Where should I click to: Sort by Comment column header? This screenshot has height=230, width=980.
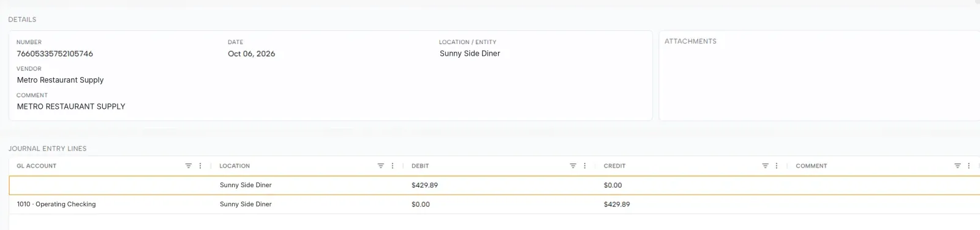(811, 166)
